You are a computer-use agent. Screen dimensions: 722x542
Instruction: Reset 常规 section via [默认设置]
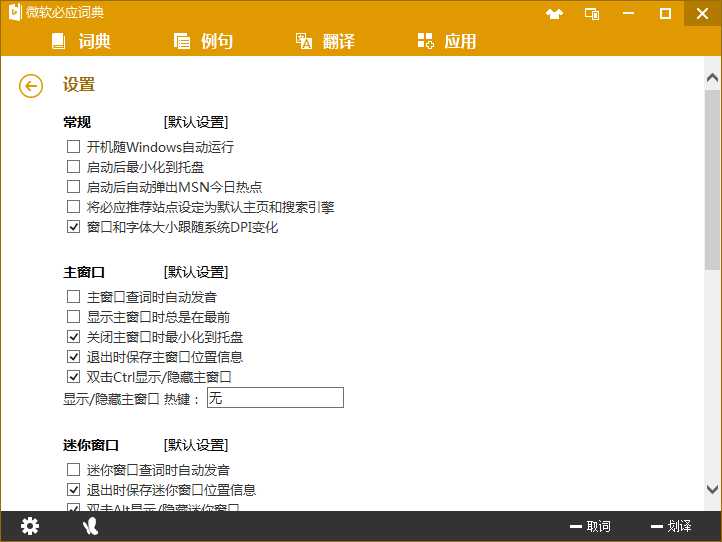pyautogui.click(x=196, y=122)
